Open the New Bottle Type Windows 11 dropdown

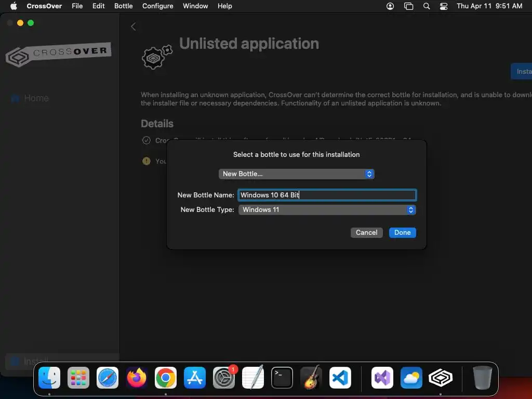(327, 210)
